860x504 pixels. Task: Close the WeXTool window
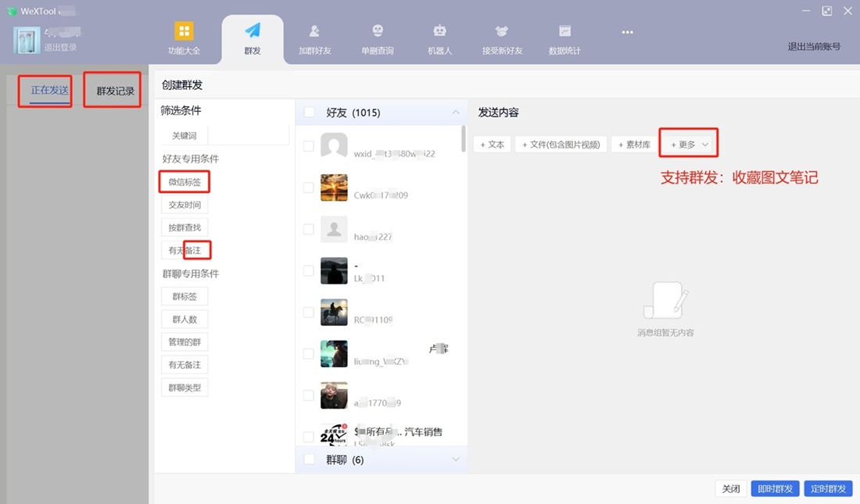tap(847, 11)
